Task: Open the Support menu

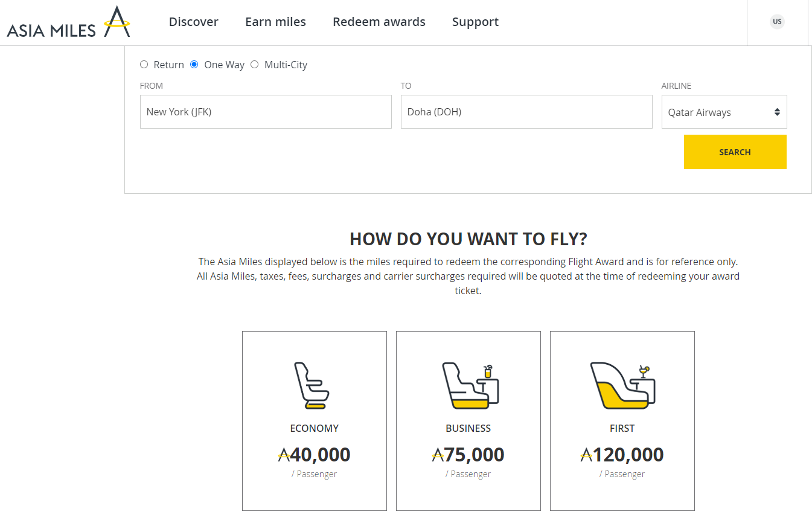Action: (x=475, y=22)
